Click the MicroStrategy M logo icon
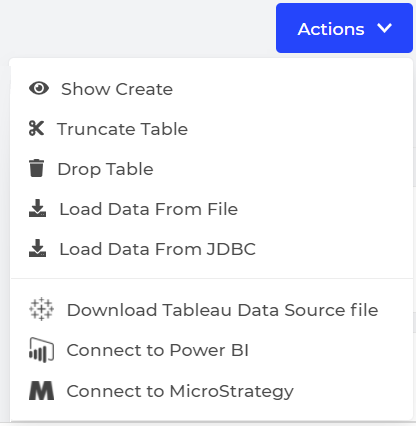The width and height of the screenshot is (416, 426). [x=41, y=391]
